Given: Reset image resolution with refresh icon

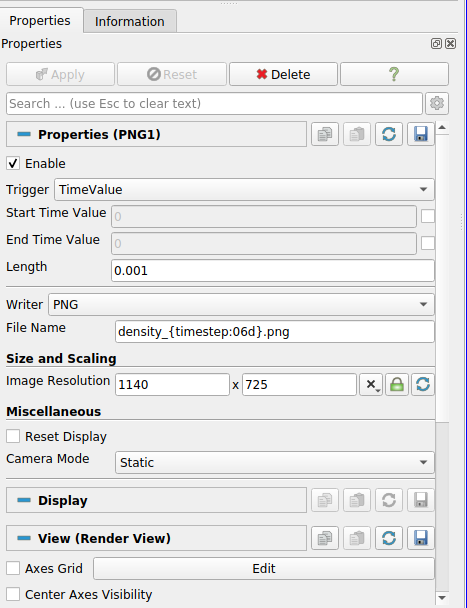Looking at the screenshot, I should tap(423, 385).
